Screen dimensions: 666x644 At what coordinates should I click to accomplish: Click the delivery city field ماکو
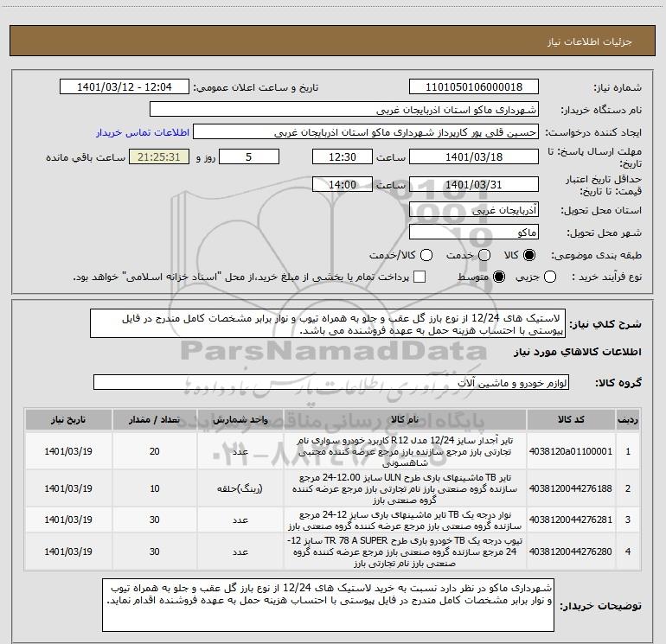(474, 233)
